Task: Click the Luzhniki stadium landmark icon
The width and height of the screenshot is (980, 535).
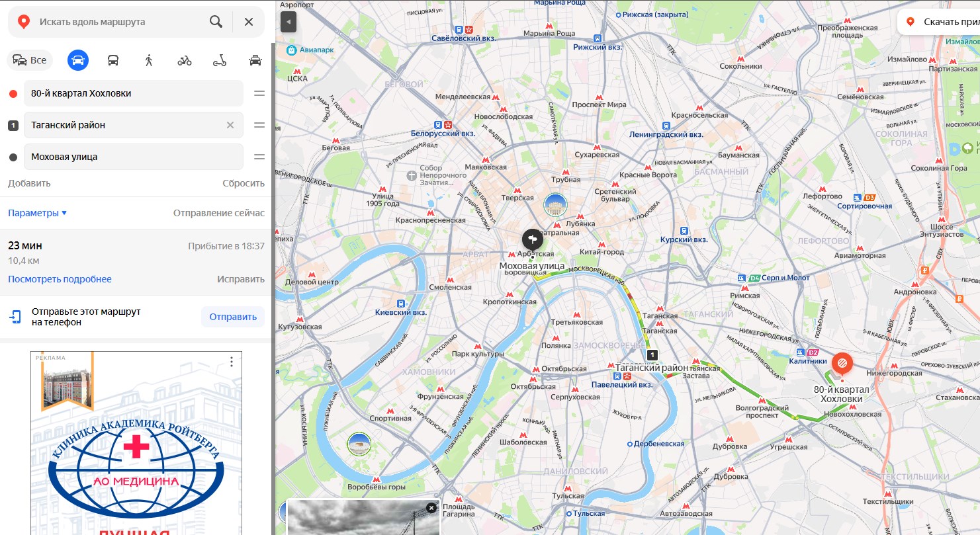Action: tap(359, 444)
